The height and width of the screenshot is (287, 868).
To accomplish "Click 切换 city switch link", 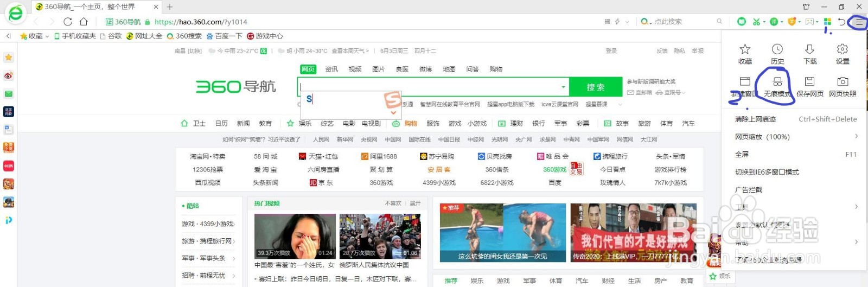I will (x=195, y=51).
